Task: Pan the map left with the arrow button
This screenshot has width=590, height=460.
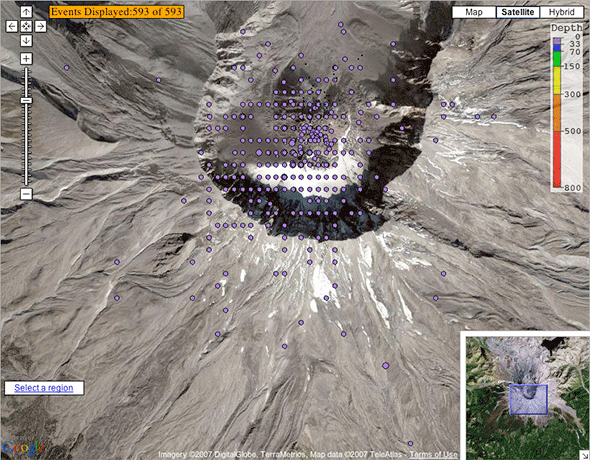Action: pos(12,26)
